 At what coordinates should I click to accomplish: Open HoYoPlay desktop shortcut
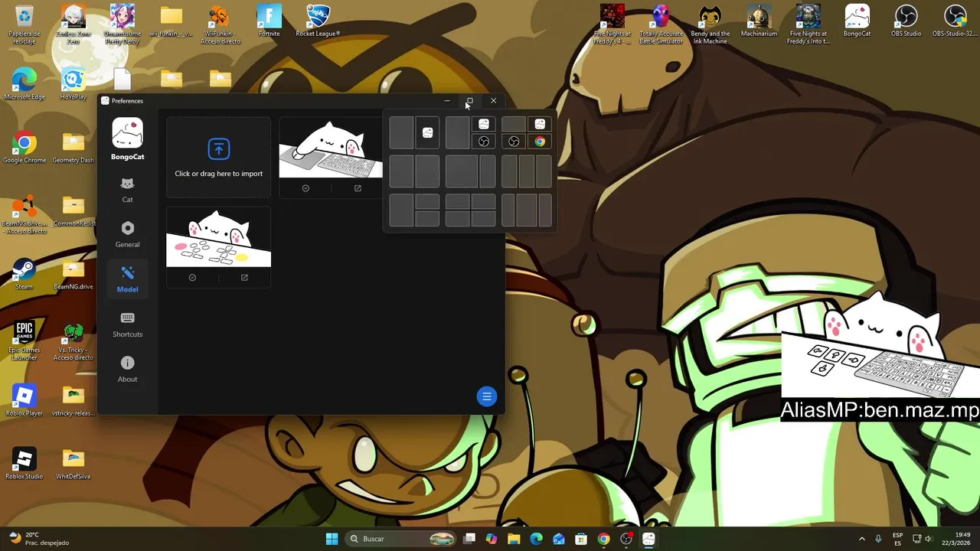coord(73,84)
